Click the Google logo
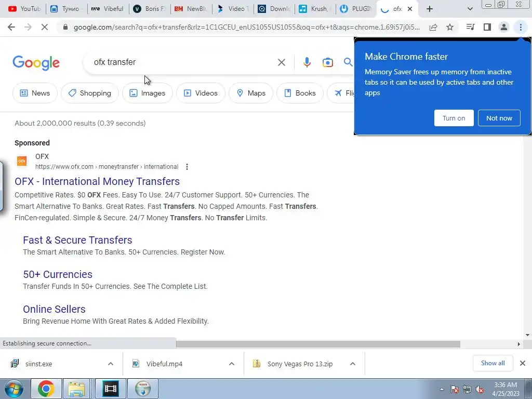Screen dimensions: 532x399 pyautogui.click(x=36, y=63)
